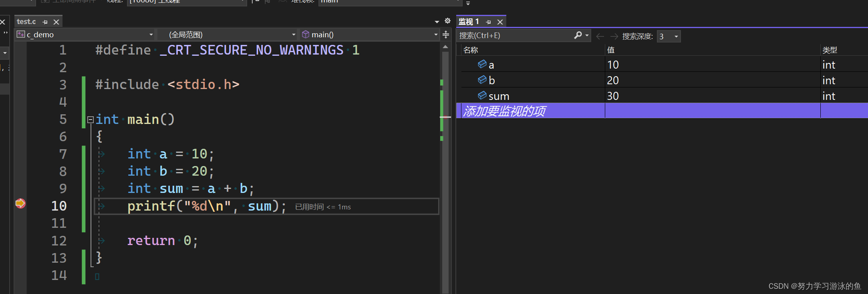Click the printf call on line 10
Screen dimensions: 868x294
point(151,206)
